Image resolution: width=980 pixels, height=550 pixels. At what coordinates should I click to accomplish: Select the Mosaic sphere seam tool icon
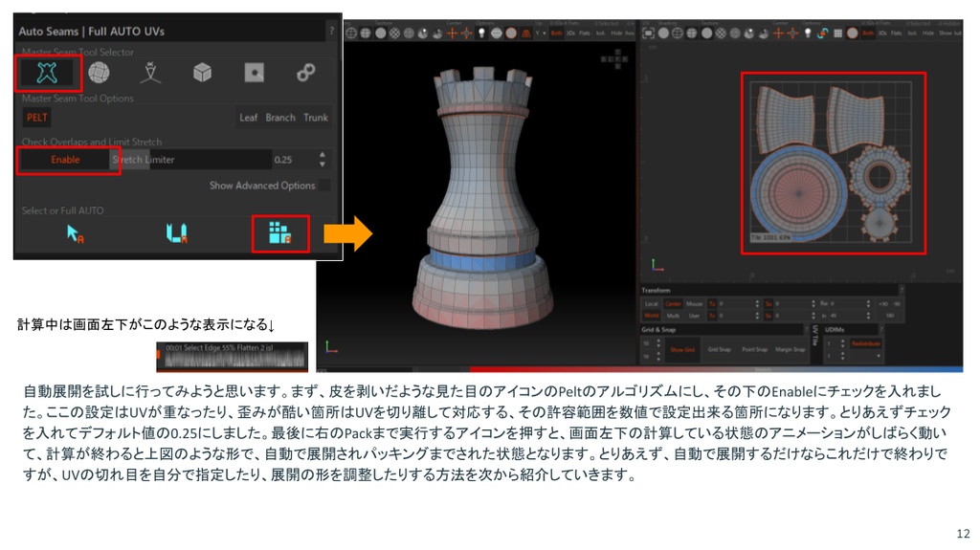tap(99, 73)
